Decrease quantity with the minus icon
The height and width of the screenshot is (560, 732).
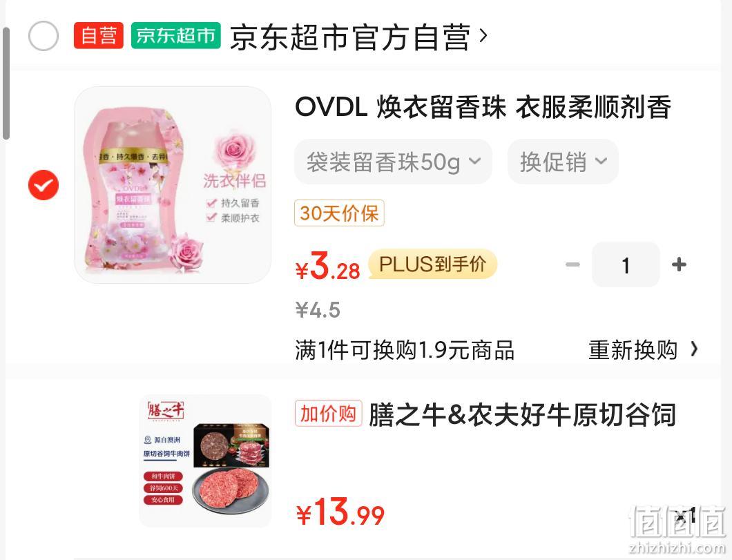572,264
